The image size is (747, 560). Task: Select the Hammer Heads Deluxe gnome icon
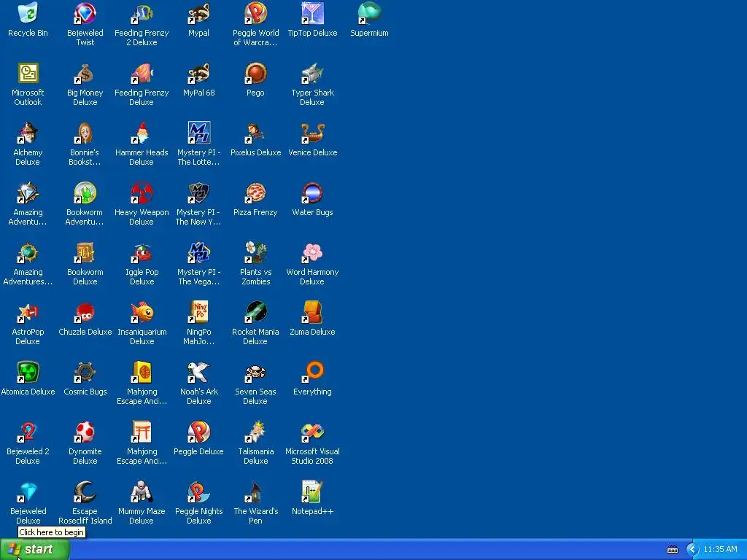(142, 133)
